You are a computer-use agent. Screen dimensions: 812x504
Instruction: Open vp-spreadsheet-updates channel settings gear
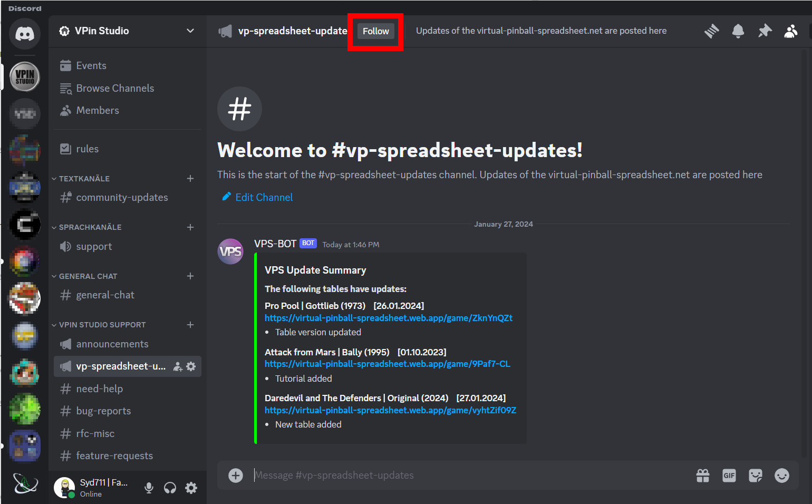click(191, 366)
